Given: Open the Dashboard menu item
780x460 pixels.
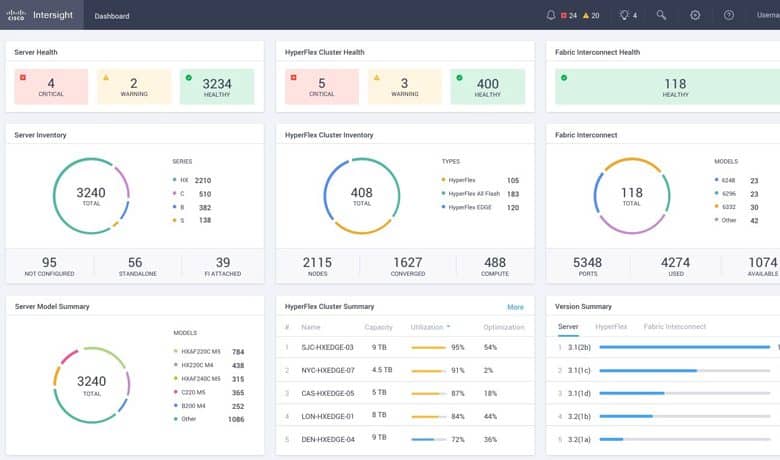Looking at the screenshot, I should (112, 16).
